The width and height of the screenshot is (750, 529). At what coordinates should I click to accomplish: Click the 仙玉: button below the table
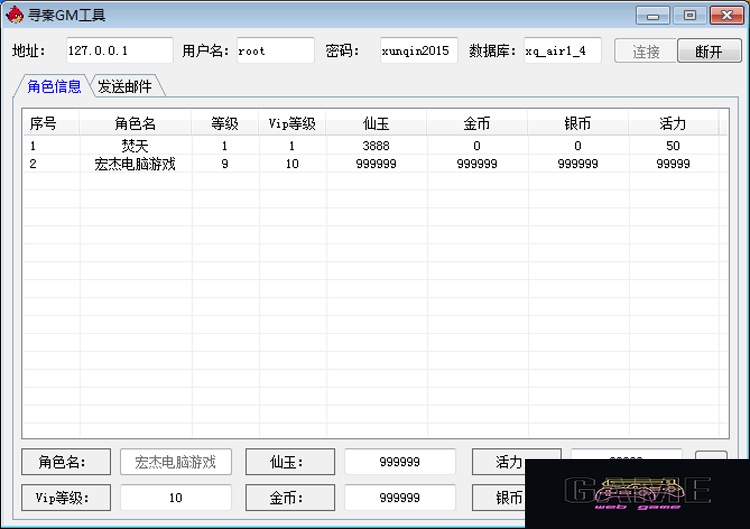[x=290, y=462]
